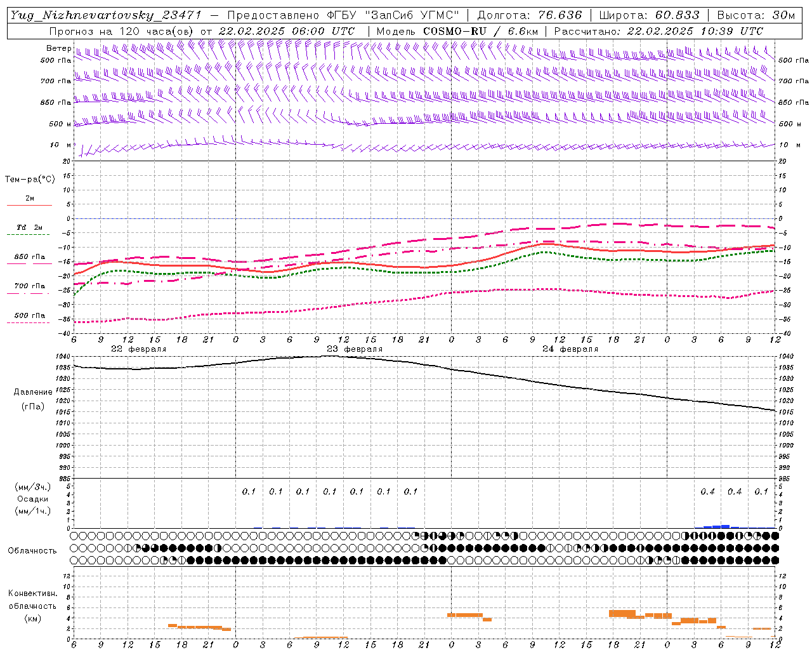Select the 'Широта: 60.833' header field
This screenshot has width=812, height=650.
pyautogui.click(x=648, y=15)
